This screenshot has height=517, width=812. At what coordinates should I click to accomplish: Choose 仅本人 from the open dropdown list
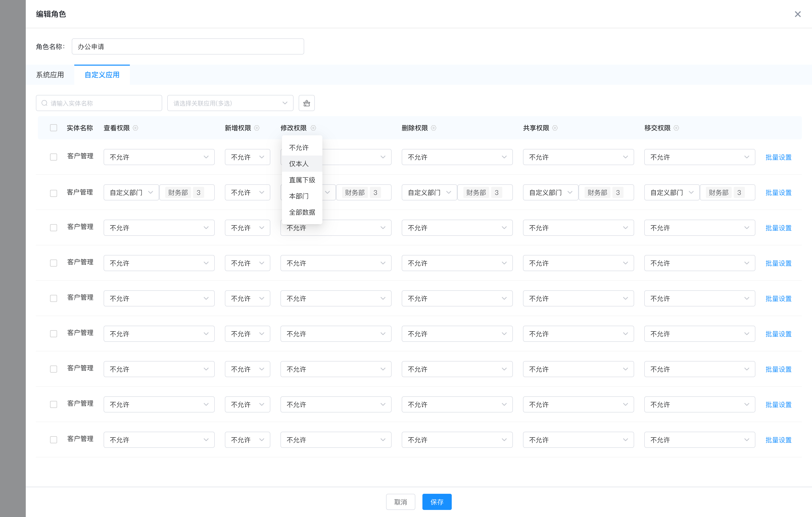coord(299,164)
